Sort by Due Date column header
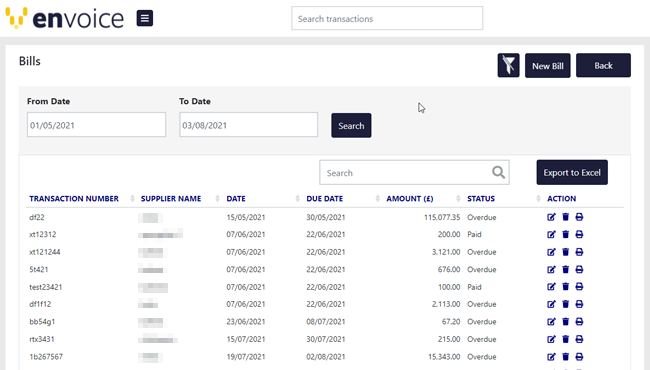 pyautogui.click(x=325, y=198)
